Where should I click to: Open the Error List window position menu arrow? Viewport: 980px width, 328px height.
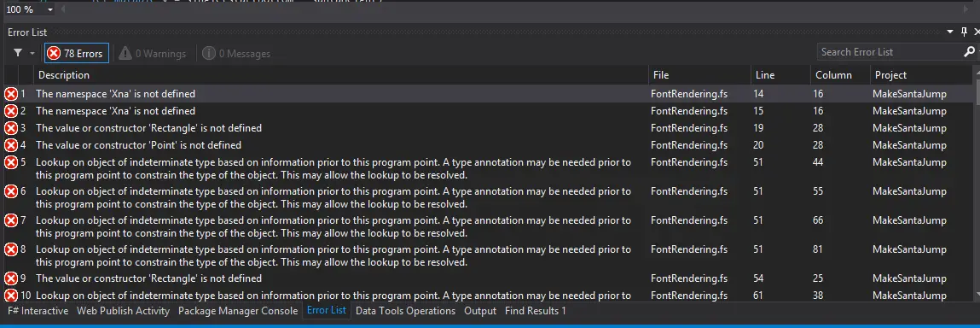click(x=950, y=32)
